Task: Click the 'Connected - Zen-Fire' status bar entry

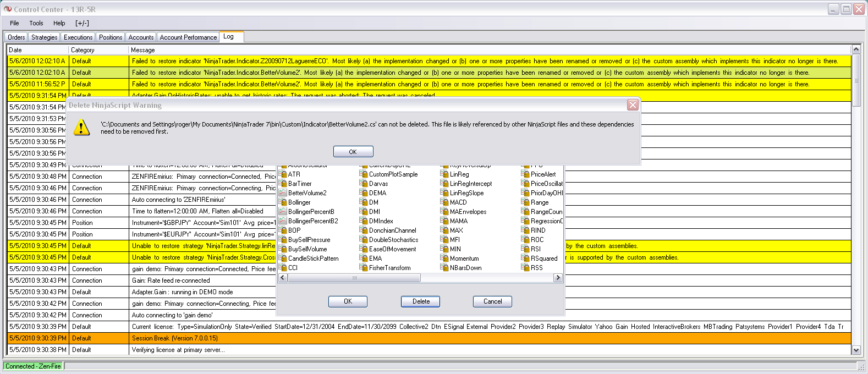Action: pos(34,366)
